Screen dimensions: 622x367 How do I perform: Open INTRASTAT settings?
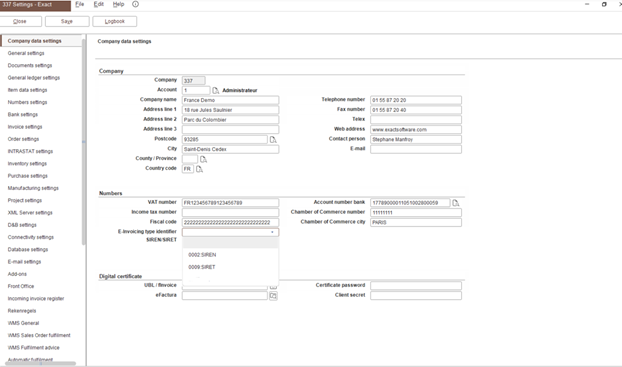[30, 152]
